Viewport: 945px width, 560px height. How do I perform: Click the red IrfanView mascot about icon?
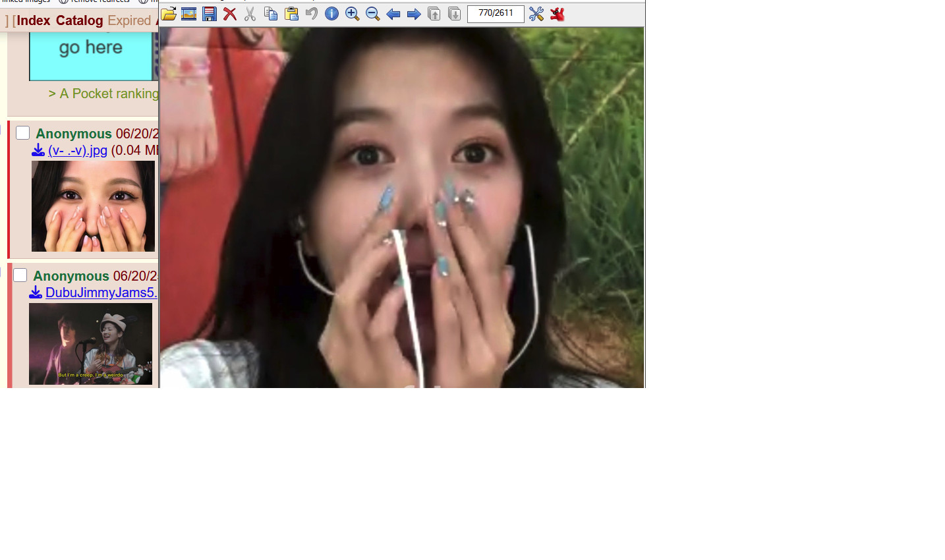point(558,14)
